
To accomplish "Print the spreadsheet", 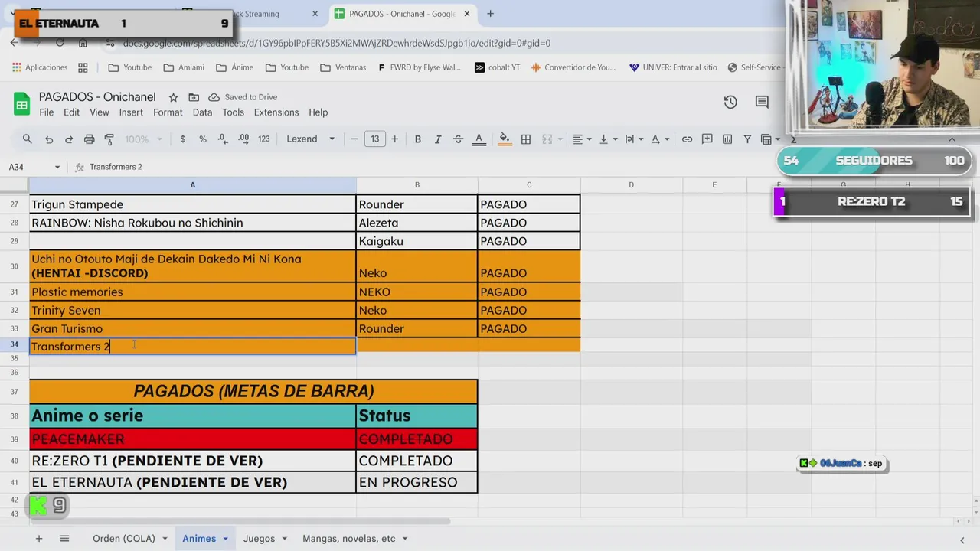I will (90, 139).
